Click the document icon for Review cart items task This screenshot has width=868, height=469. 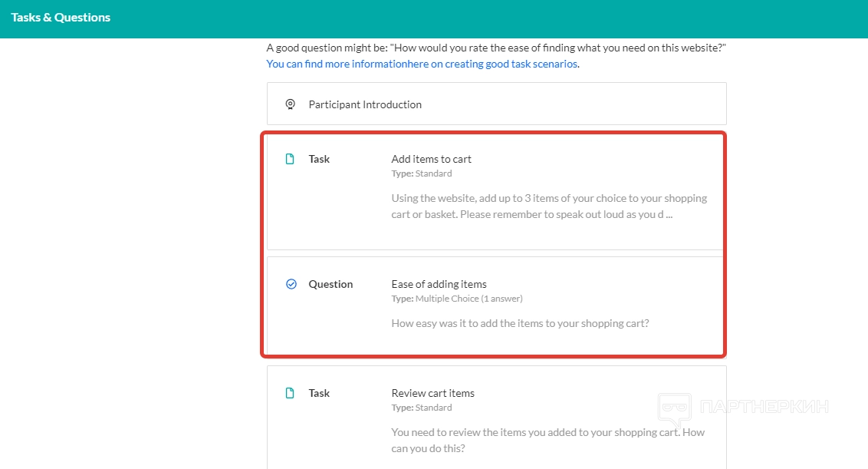pos(290,393)
